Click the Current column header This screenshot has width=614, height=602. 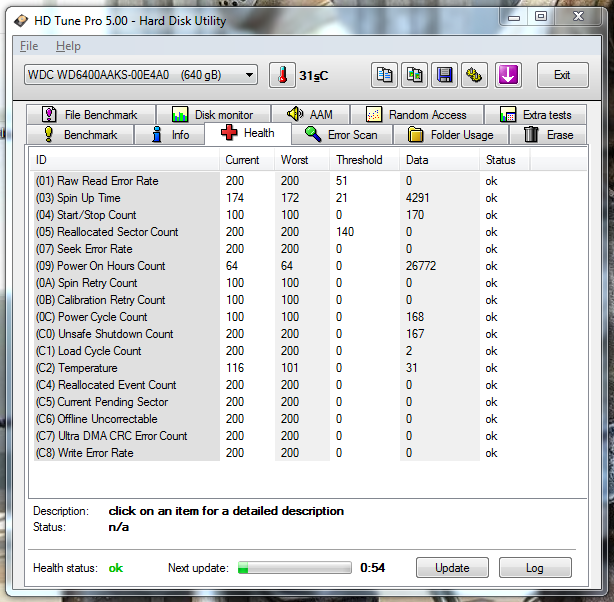[247, 160]
